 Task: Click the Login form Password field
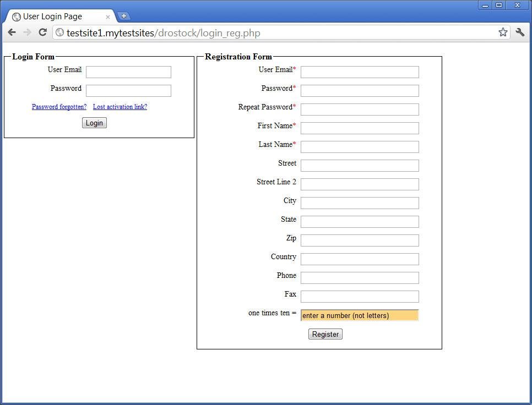[128, 90]
